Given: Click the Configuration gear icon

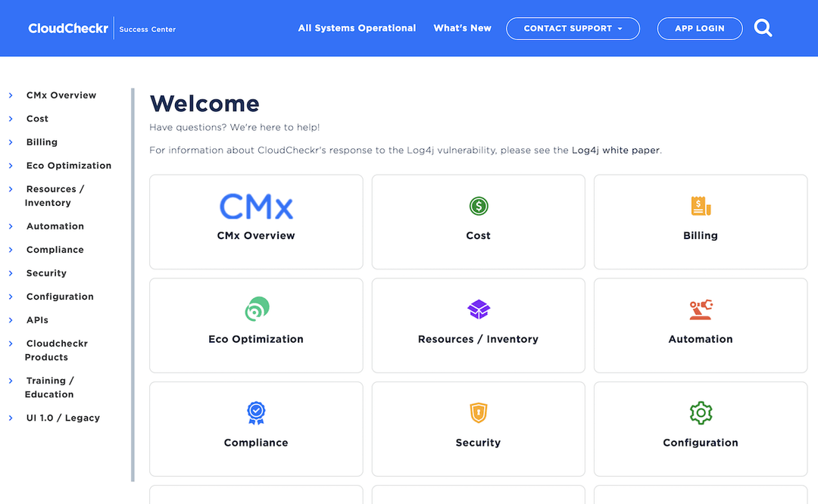Looking at the screenshot, I should point(700,412).
